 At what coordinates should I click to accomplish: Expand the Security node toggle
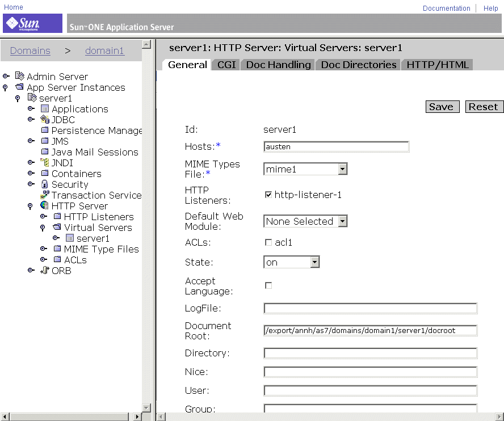click(x=31, y=184)
